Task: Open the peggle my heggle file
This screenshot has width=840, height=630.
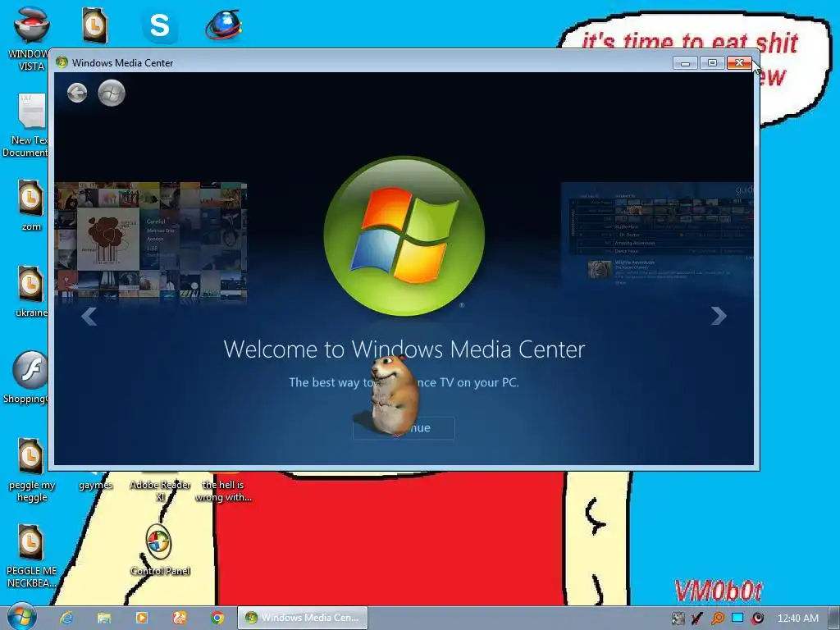Action: [x=32, y=470]
